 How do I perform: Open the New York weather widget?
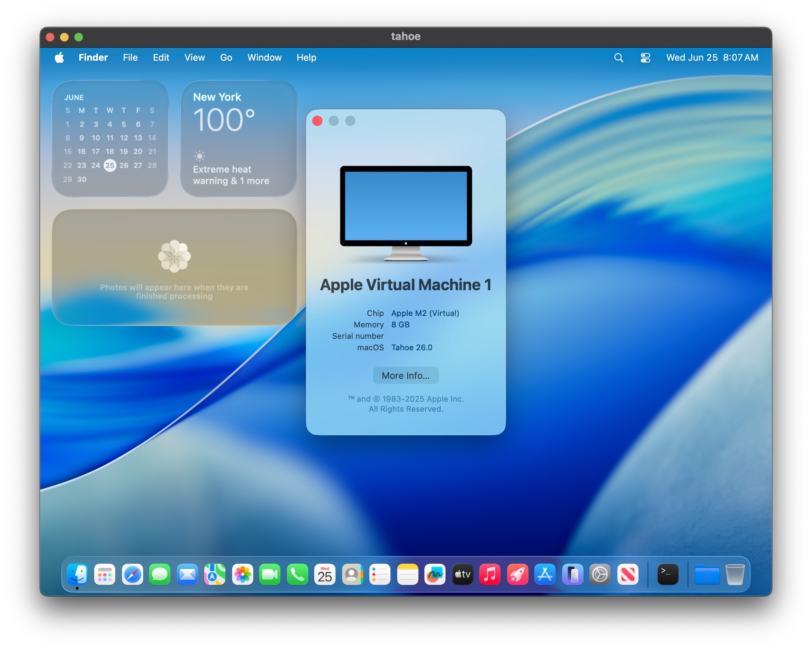click(x=239, y=138)
